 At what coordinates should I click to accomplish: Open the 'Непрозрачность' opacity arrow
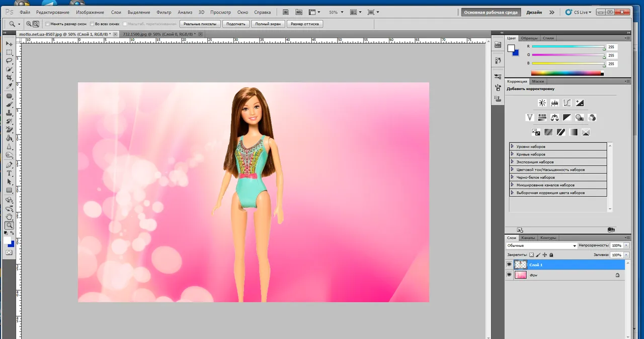(x=626, y=245)
